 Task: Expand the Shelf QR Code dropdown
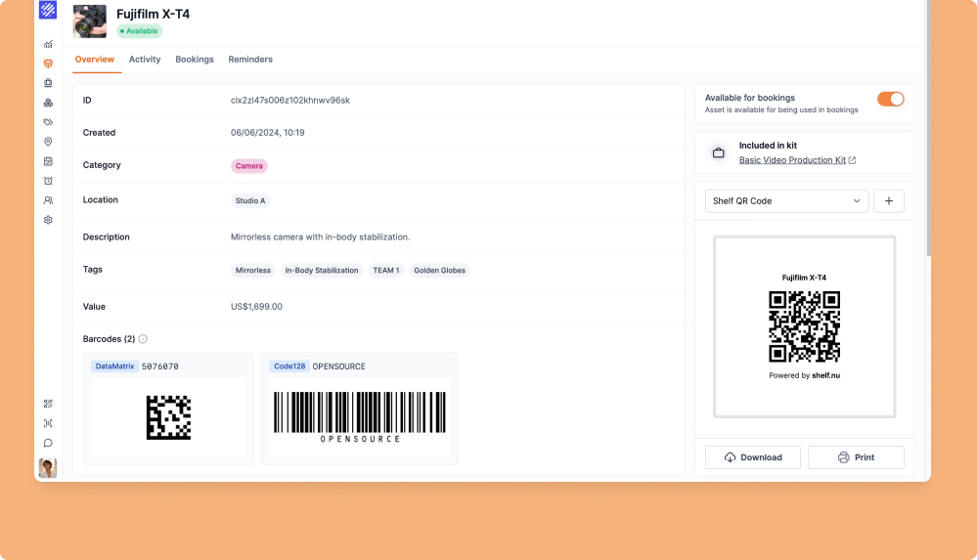[x=786, y=200]
